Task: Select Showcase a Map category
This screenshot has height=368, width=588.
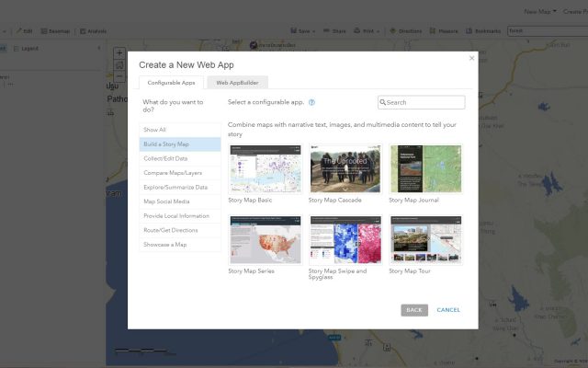Action: pos(180,245)
